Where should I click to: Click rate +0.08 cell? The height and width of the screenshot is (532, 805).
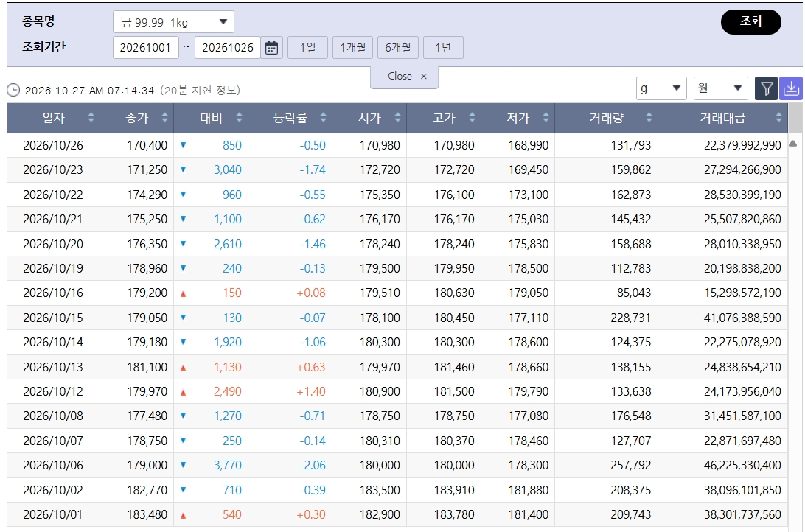[290, 293]
